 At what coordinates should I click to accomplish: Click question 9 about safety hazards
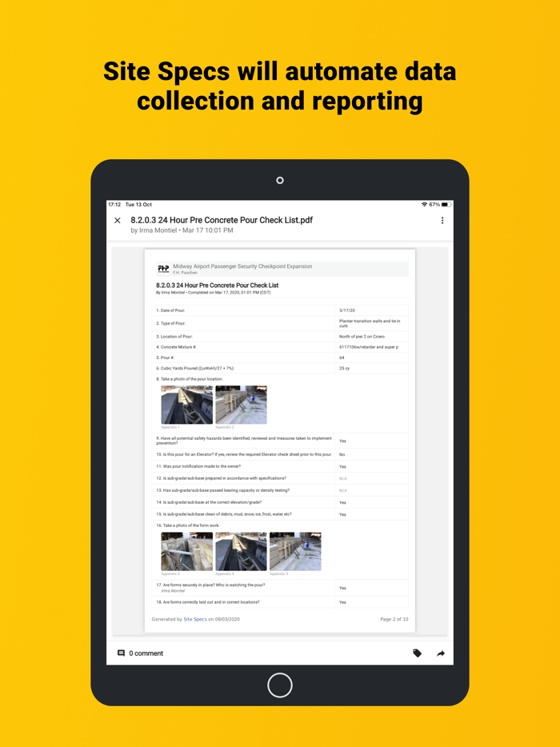click(243, 440)
